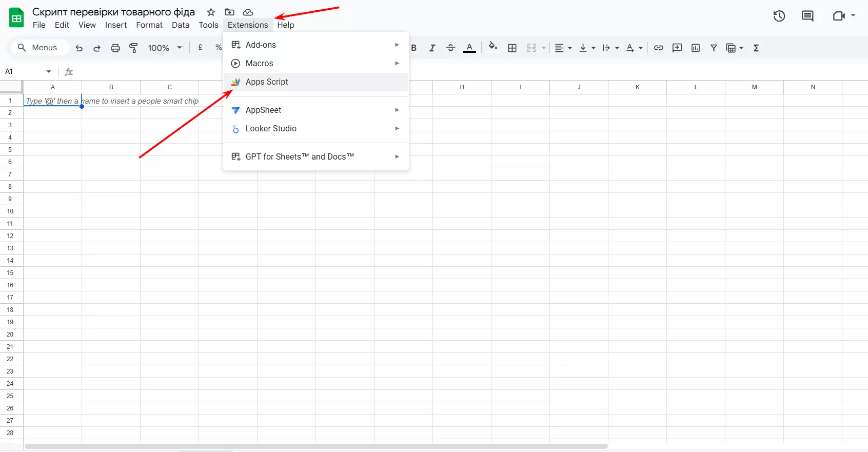The image size is (868, 452).
Task: Click format as currency pound button
Action: click(201, 48)
